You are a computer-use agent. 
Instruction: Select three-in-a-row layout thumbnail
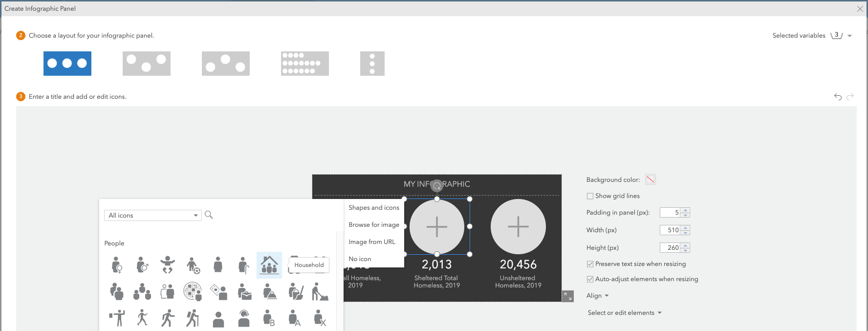pos(67,64)
